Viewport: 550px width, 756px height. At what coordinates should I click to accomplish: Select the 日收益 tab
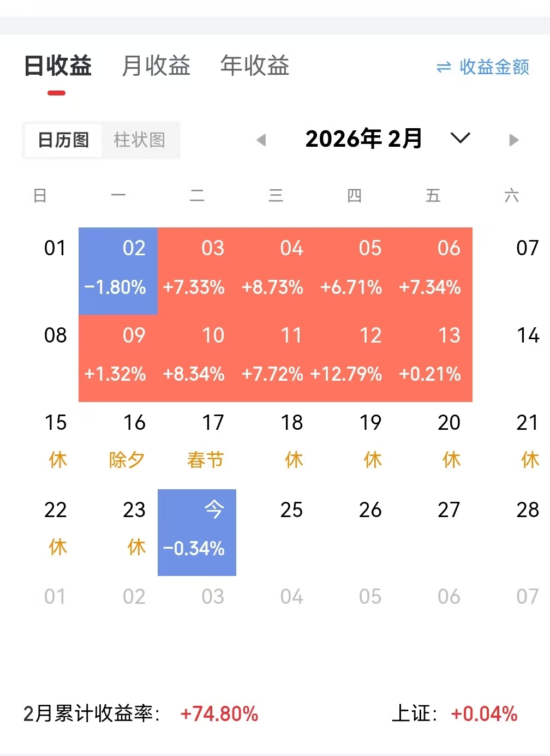58,66
